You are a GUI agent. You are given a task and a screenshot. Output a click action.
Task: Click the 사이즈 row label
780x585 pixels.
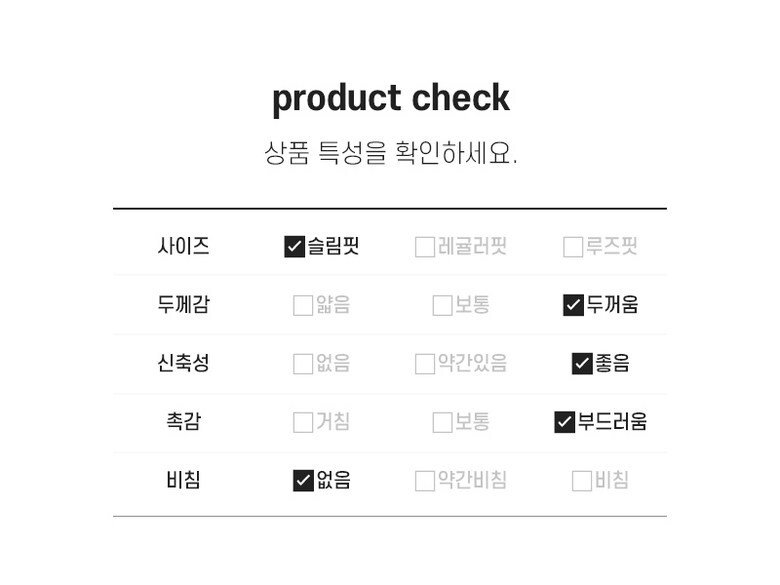[x=183, y=246]
